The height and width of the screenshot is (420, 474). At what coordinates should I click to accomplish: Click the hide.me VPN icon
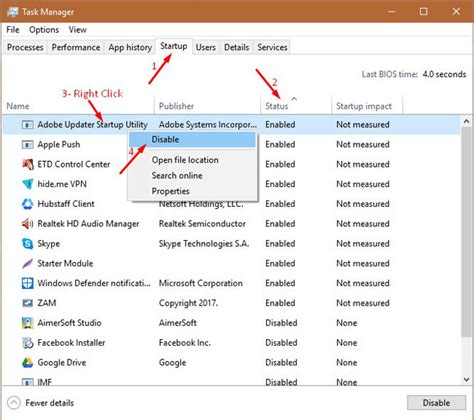click(27, 184)
